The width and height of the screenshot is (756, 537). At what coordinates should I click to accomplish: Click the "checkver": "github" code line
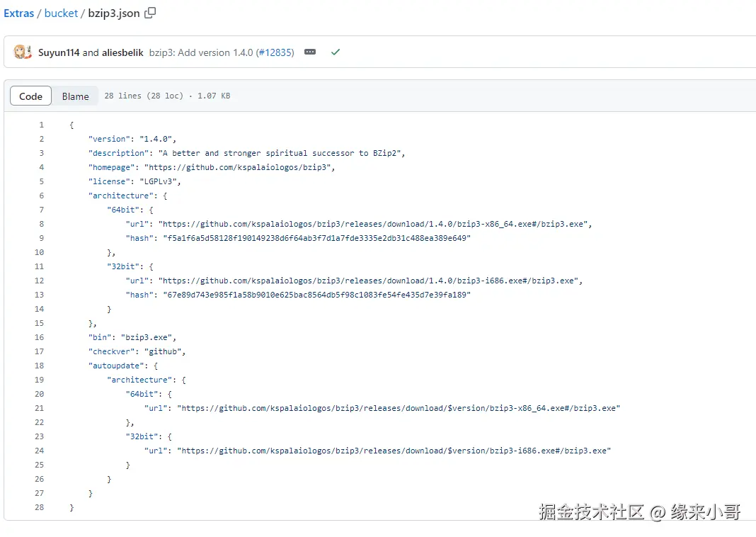(137, 351)
